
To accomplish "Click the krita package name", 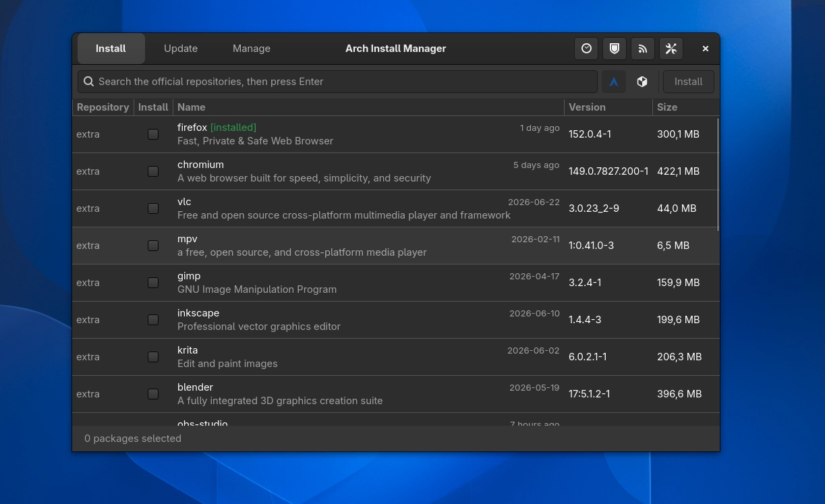I will [188, 350].
